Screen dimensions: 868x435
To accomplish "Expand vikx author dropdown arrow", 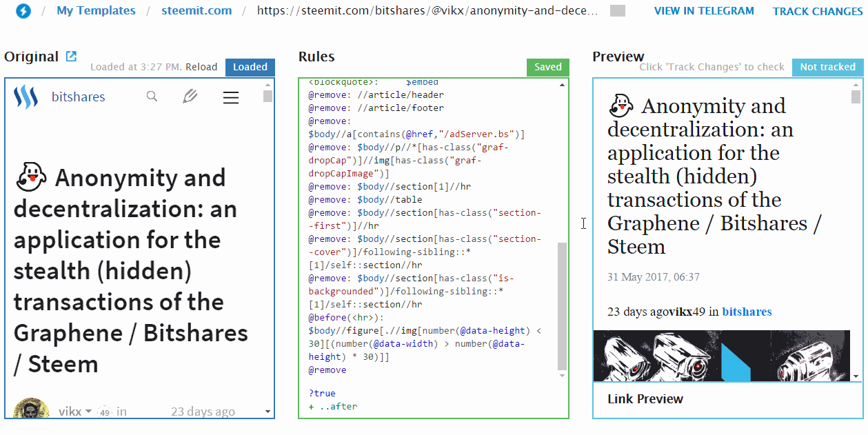I will [x=88, y=412].
